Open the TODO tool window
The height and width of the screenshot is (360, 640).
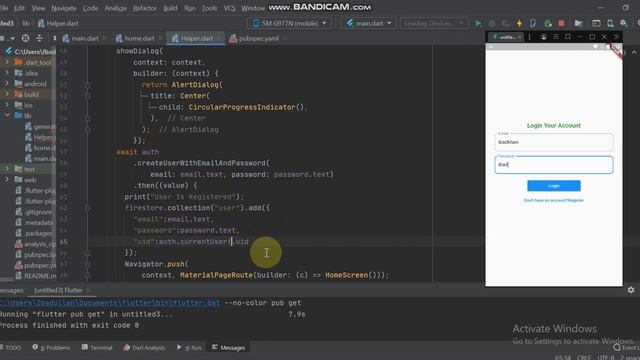point(11,348)
